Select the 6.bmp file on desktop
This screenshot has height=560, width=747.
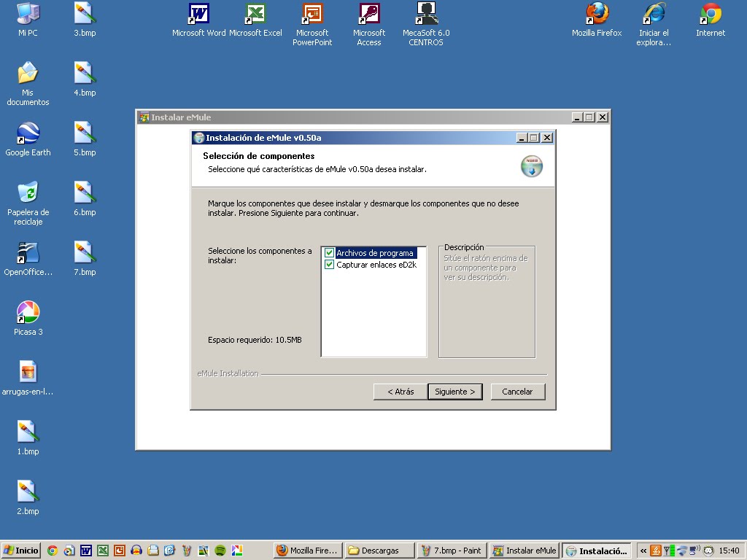click(85, 199)
